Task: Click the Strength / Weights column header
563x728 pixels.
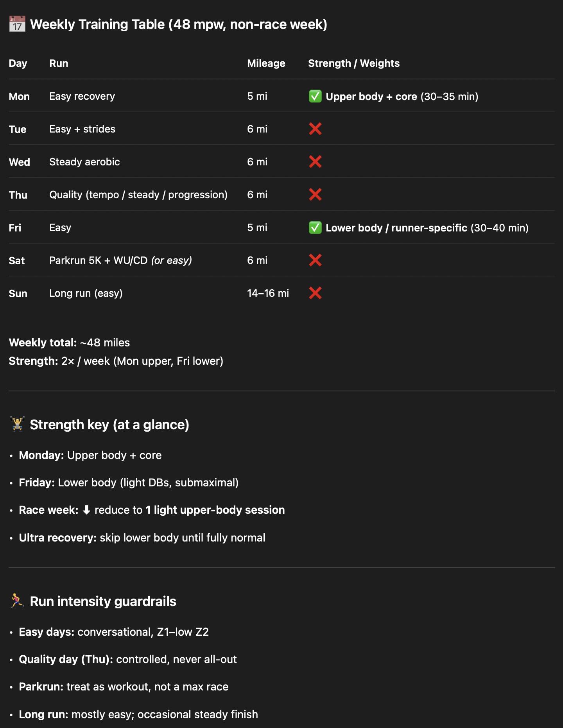Action: [353, 63]
